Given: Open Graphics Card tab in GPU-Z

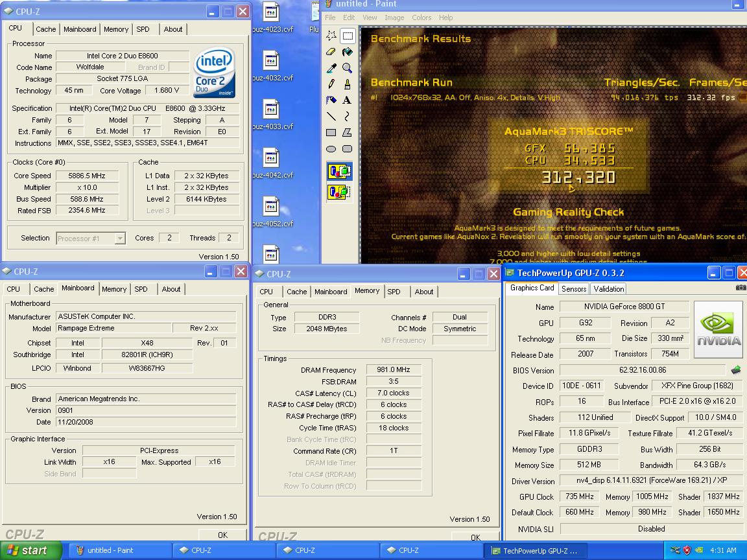Looking at the screenshot, I should pyautogui.click(x=532, y=288).
